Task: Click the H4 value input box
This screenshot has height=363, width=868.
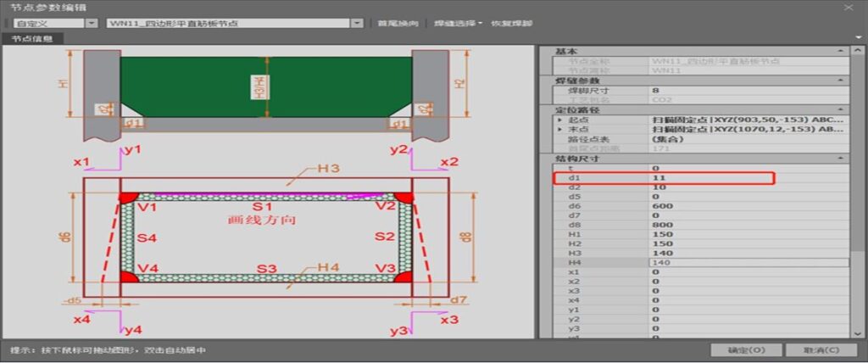Action: pyautogui.click(x=748, y=262)
